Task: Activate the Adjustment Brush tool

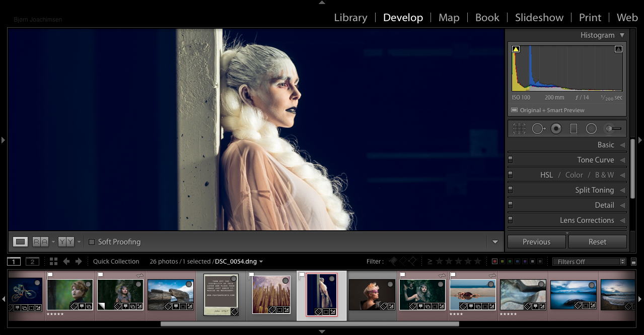Action: (613, 129)
